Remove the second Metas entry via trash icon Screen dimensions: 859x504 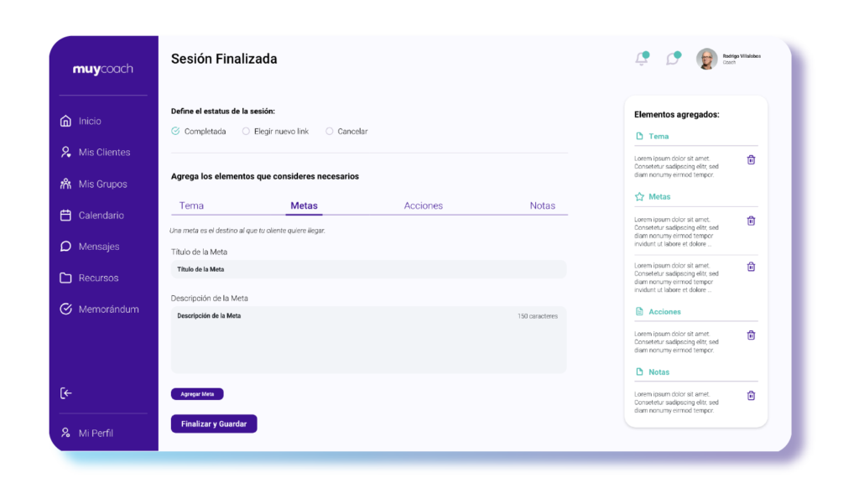[751, 267]
